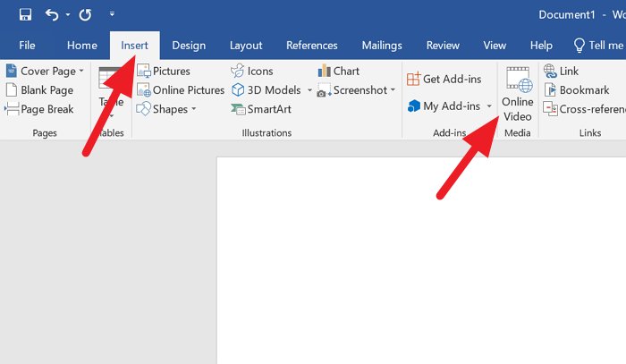Switch to the Design tab

click(x=189, y=45)
